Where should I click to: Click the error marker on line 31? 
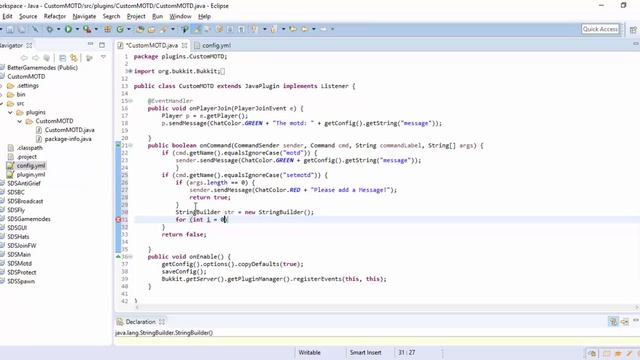coord(118,220)
